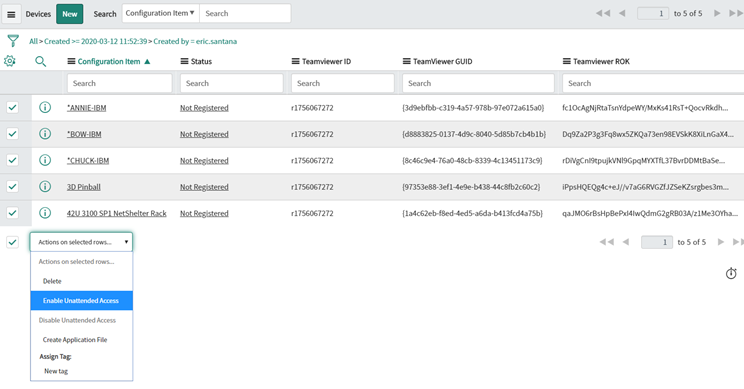Viewport: 744px width, 389px height.
Task: Go to first page in bottom pager
Action: pyautogui.click(x=607, y=242)
